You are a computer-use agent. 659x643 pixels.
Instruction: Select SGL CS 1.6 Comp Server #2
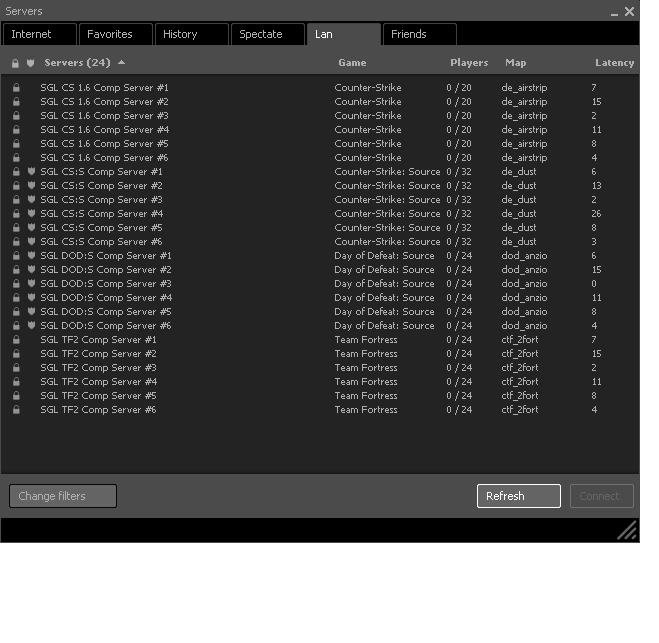[x=319, y=102]
